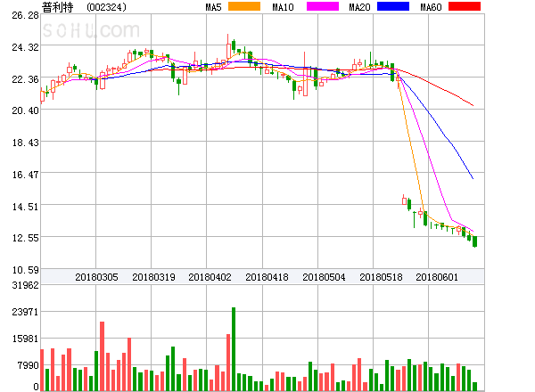
Task: Click the last green candlestick at chart end
Action: [474, 241]
